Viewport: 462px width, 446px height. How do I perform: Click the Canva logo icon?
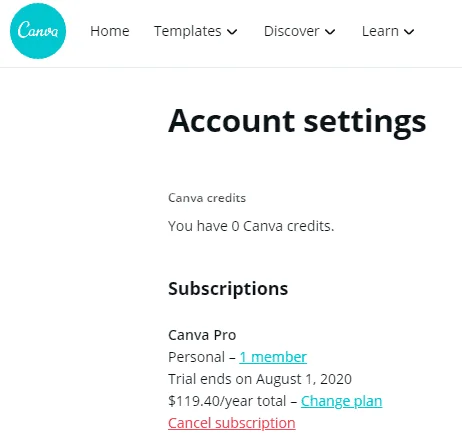click(x=38, y=31)
